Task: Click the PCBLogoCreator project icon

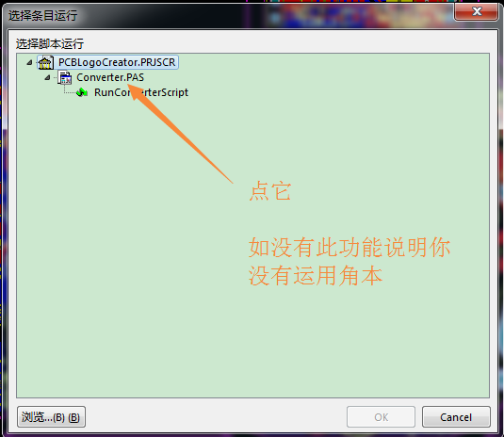Action: point(45,62)
